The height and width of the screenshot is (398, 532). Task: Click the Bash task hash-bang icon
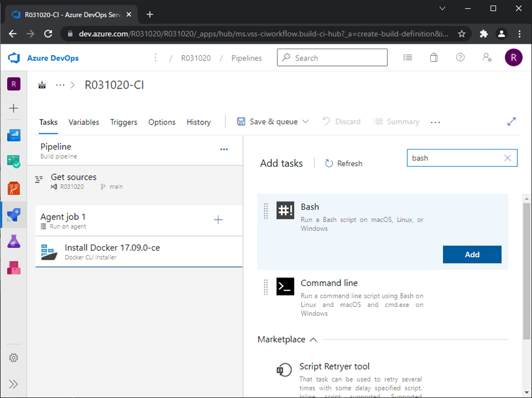click(x=285, y=210)
